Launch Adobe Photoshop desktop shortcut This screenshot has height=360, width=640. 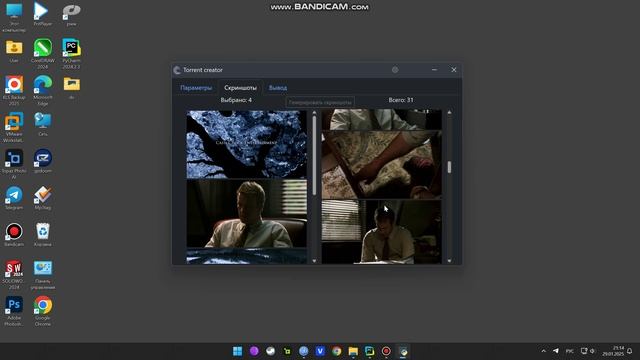tap(14, 311)
